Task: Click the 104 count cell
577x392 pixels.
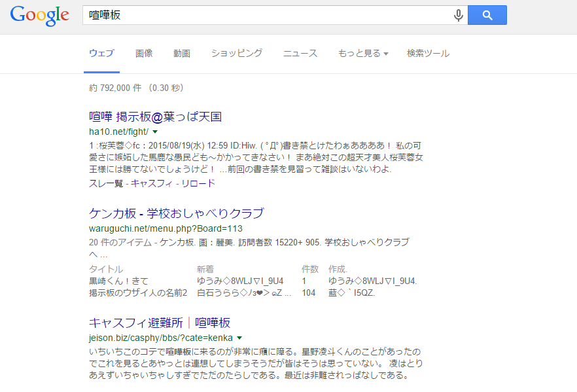Action: [308, 293]
